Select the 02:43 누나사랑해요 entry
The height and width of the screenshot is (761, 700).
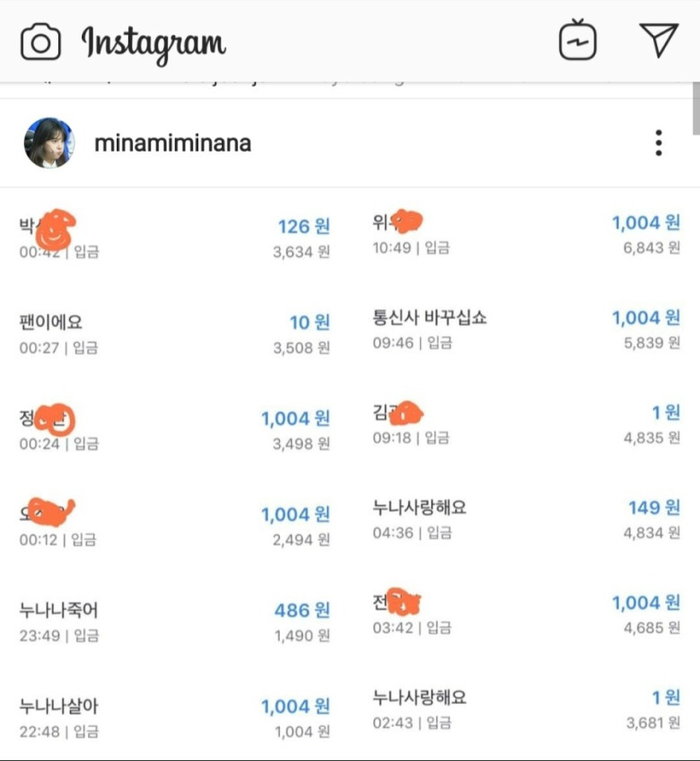[526, 710]
